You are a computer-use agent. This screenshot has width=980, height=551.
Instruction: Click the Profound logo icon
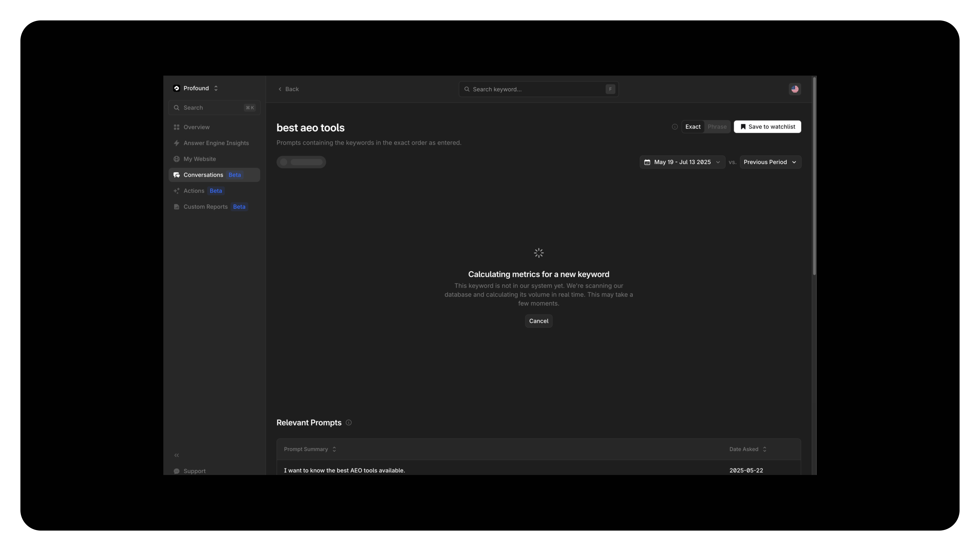click(x=176, y=88)
